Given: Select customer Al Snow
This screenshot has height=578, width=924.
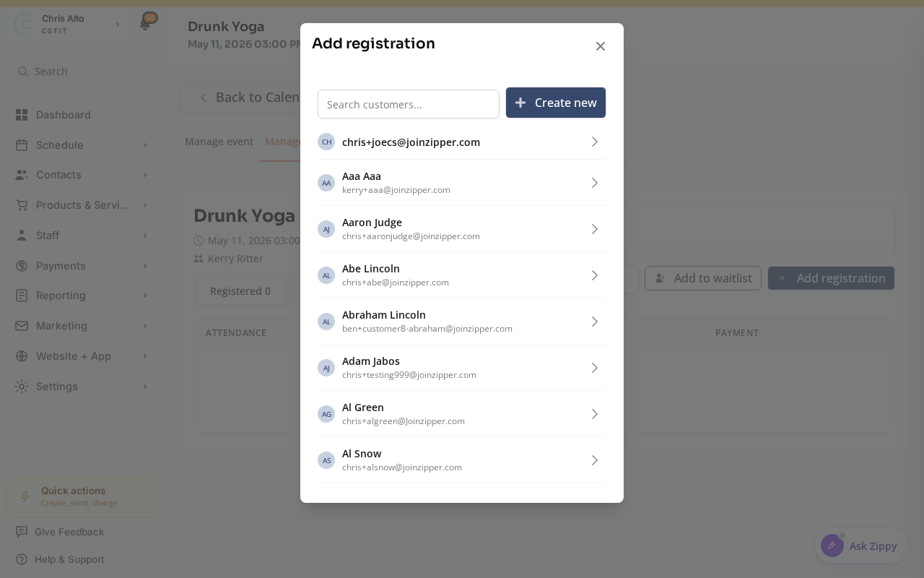Looking at the screenshot, I should click(462, 460).
